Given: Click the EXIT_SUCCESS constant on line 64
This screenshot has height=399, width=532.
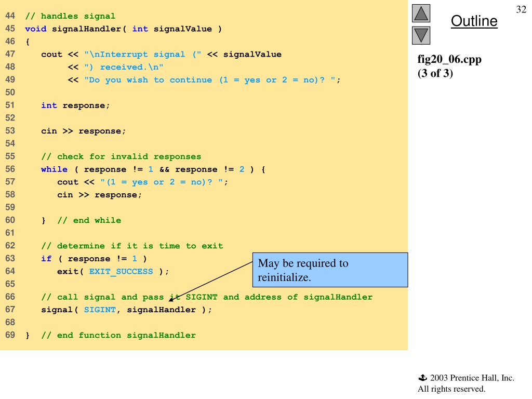Looking at the screenshot, I should [121, 271].
